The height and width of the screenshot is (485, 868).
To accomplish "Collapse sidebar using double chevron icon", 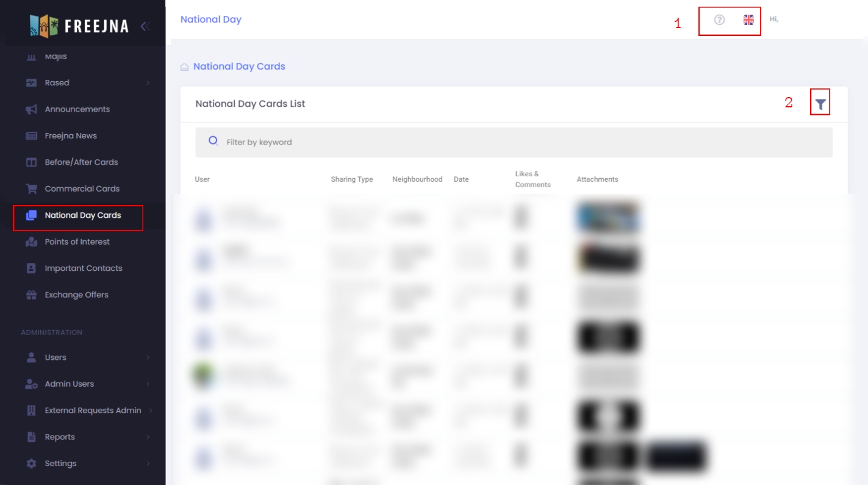I will tap(145, 26).
